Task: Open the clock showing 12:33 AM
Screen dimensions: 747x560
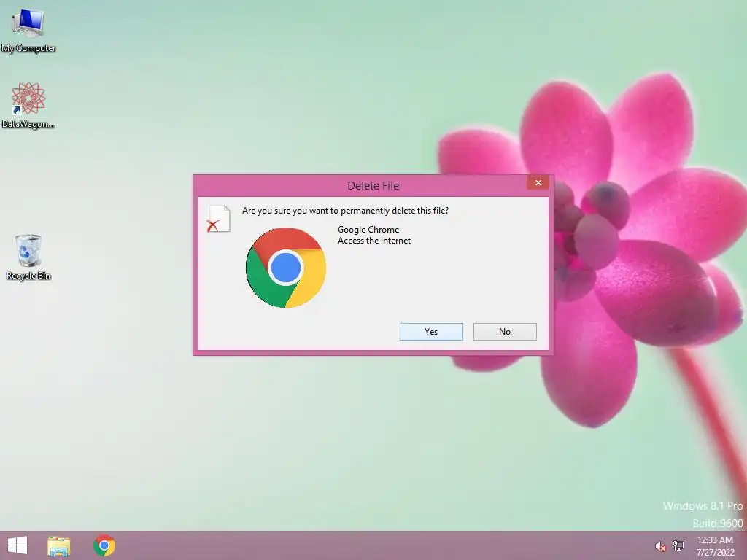Action: (x=715, y=545)
